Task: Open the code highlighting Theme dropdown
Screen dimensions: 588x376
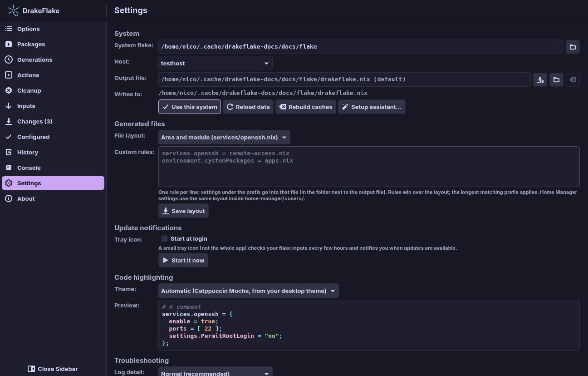Action: 249,291
